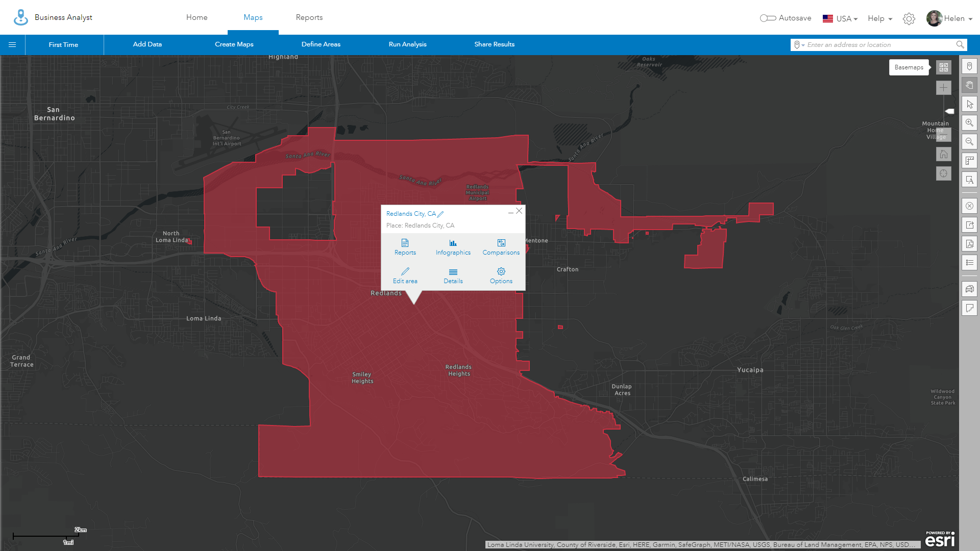This screenshot has width=980, height=551.
Task: Click the export PDF icon
Action: [969, 244]
